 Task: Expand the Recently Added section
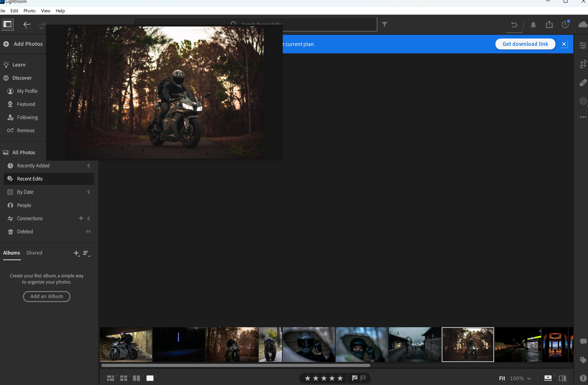88,166
